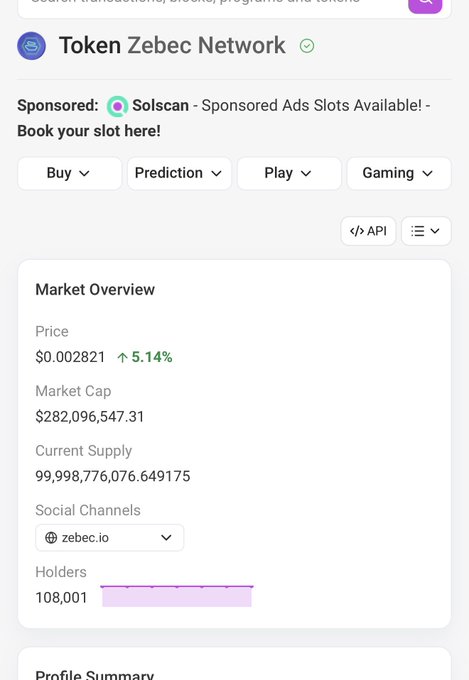Click the Token Zebec Network title
Screen dimensions: 469x680
click(172, 46)
